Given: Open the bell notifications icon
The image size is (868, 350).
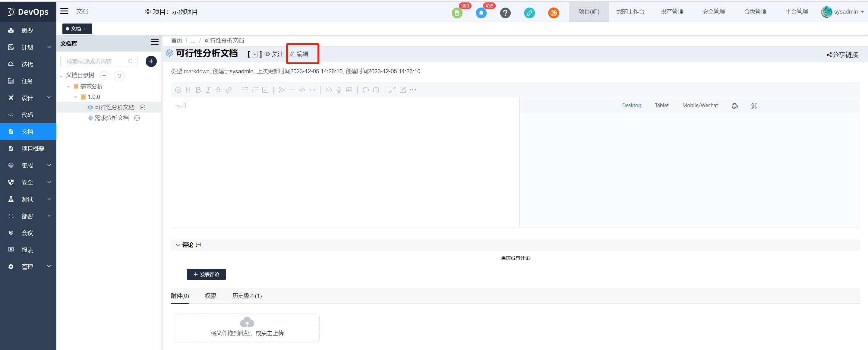Looking at the screenshot, I should click(x=481, y=13).
